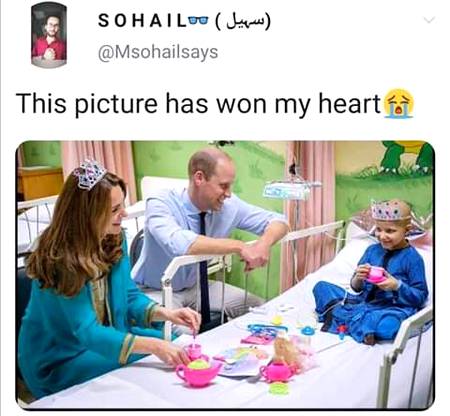Click the crying face emoji in tweet

pos(399,103)
